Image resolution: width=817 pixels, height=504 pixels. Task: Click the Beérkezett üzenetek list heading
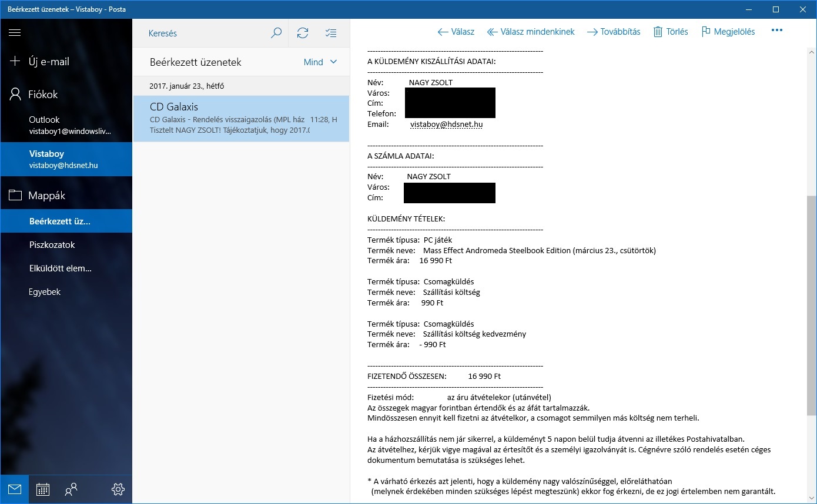pos(195,62)
